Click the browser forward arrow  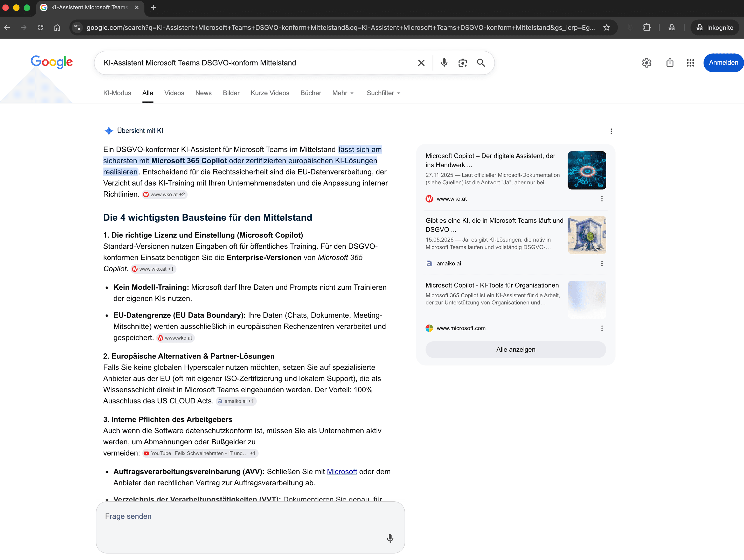pos(24,27)
